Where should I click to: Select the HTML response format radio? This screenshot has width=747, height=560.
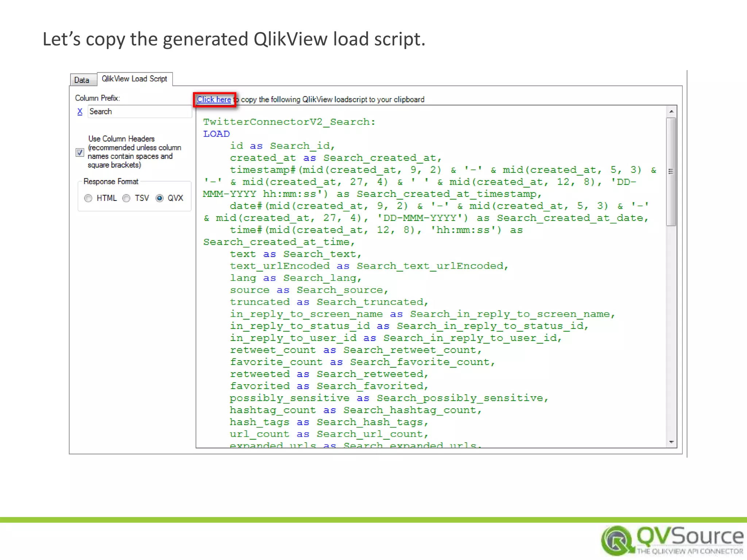[88, 198]
